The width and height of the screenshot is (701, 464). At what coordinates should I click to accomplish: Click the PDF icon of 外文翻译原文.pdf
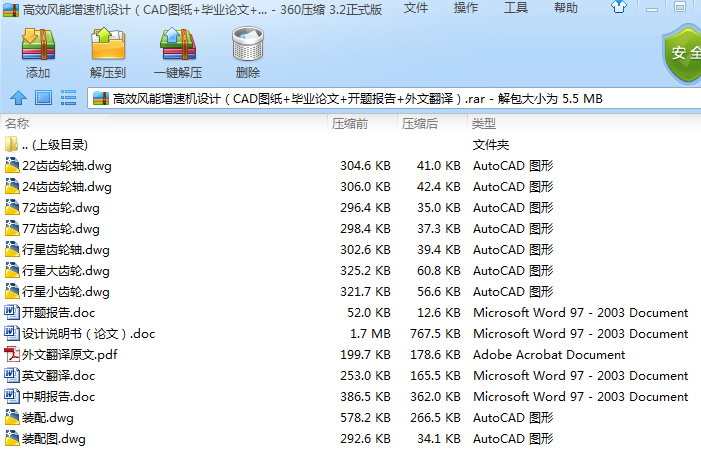click(x=12, y=354)
